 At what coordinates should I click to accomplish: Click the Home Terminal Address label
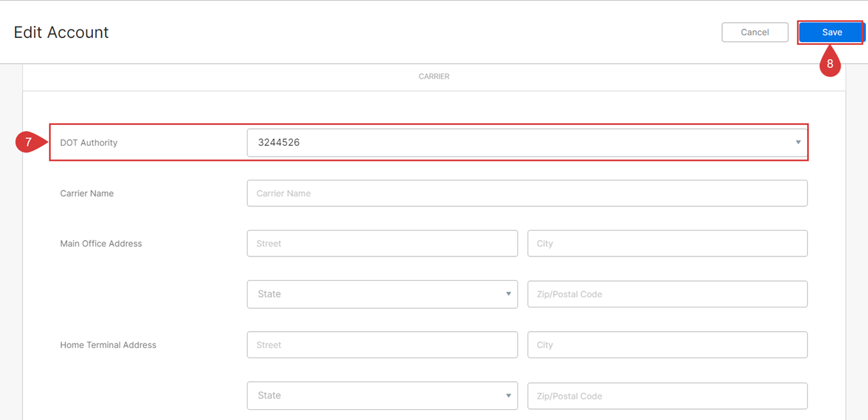coord(108,345)
